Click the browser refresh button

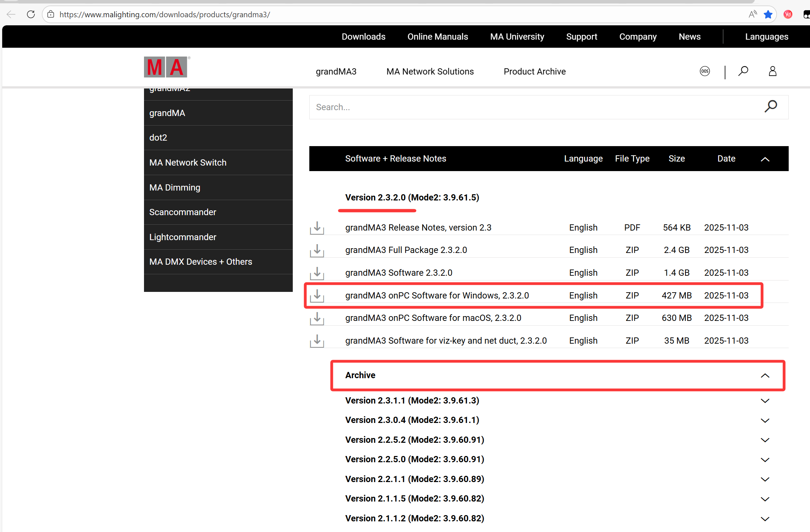pyautogui.click(x=31, y=15)
